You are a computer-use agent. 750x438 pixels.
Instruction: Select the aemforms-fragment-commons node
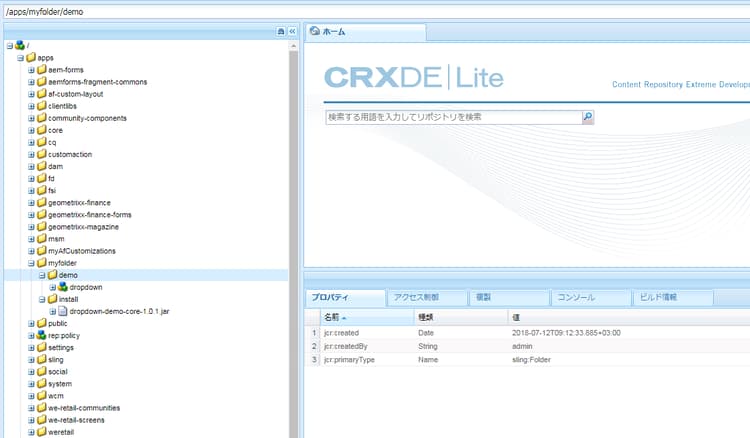pos(98,82)
